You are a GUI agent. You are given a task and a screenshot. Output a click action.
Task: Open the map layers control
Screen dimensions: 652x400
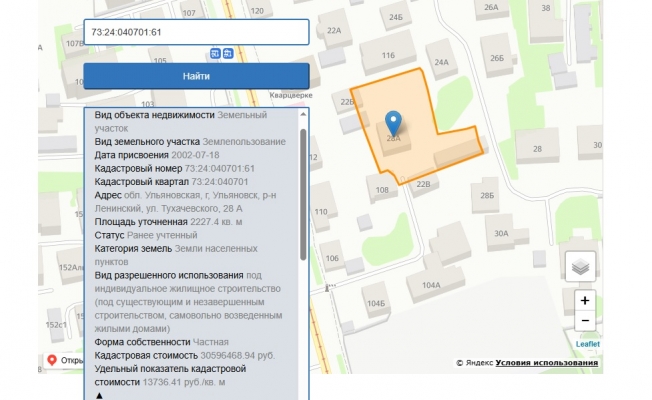(581, 266)
